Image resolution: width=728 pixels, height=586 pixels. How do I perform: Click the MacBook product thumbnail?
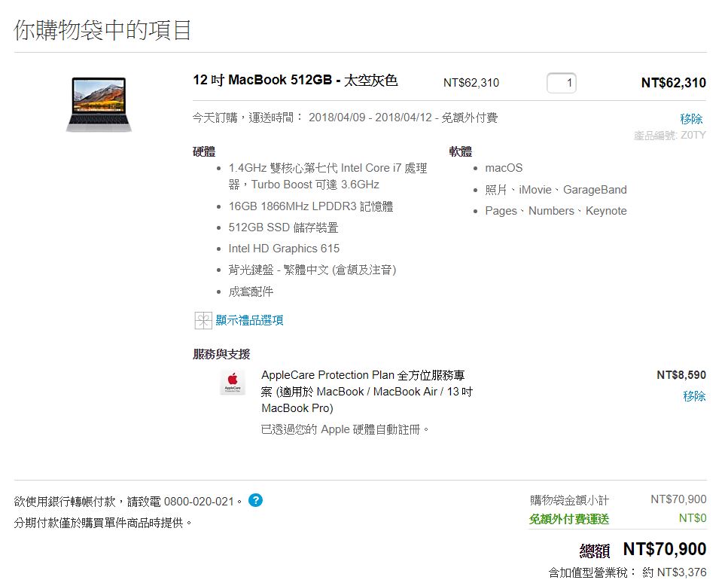[99, 105]
